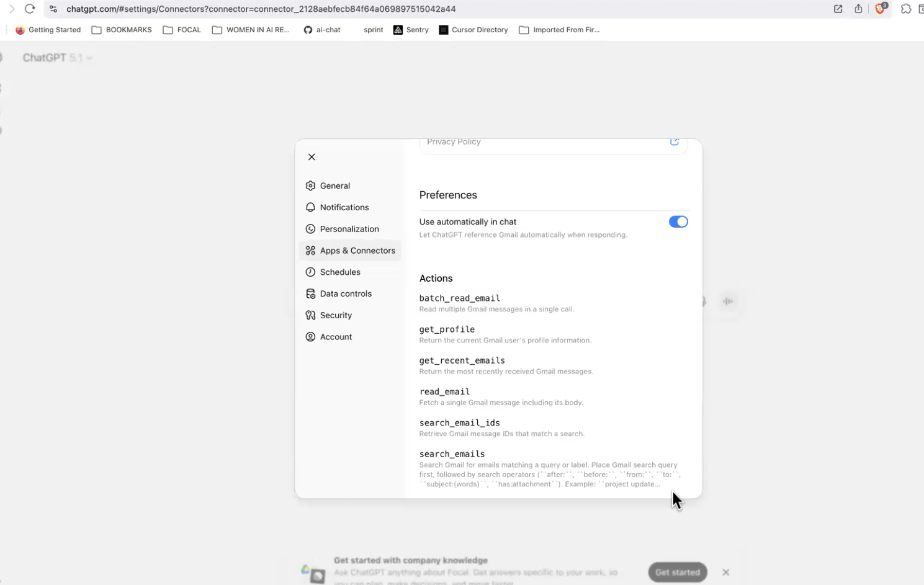Close the settings dialog with X
Image resolution: width=924 pixels, height=585 pixels.
(312, 157)
